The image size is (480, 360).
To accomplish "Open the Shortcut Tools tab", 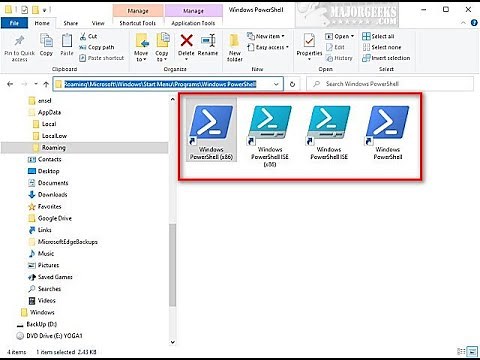I will tap(137, 23).
